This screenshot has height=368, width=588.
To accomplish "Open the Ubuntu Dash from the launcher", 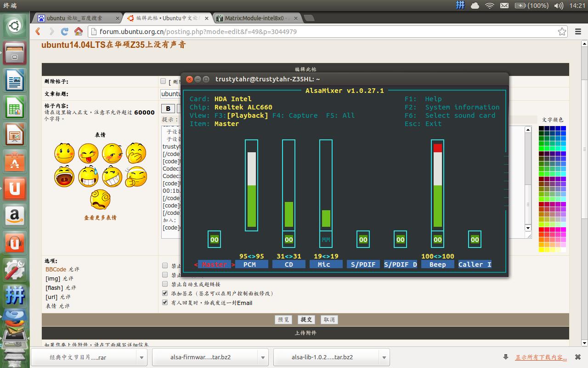I will tap(15, 26).
